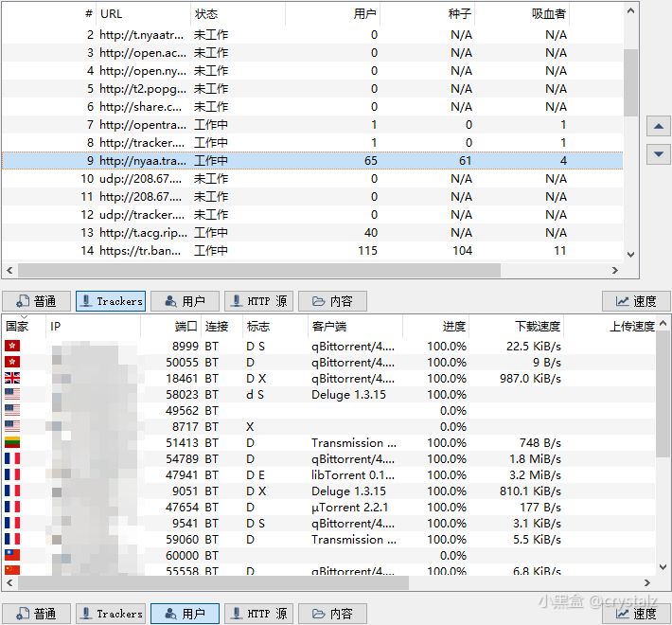Open the 普通 tab in upper tab bar
The image size is (672, 625).
point(36,301)
